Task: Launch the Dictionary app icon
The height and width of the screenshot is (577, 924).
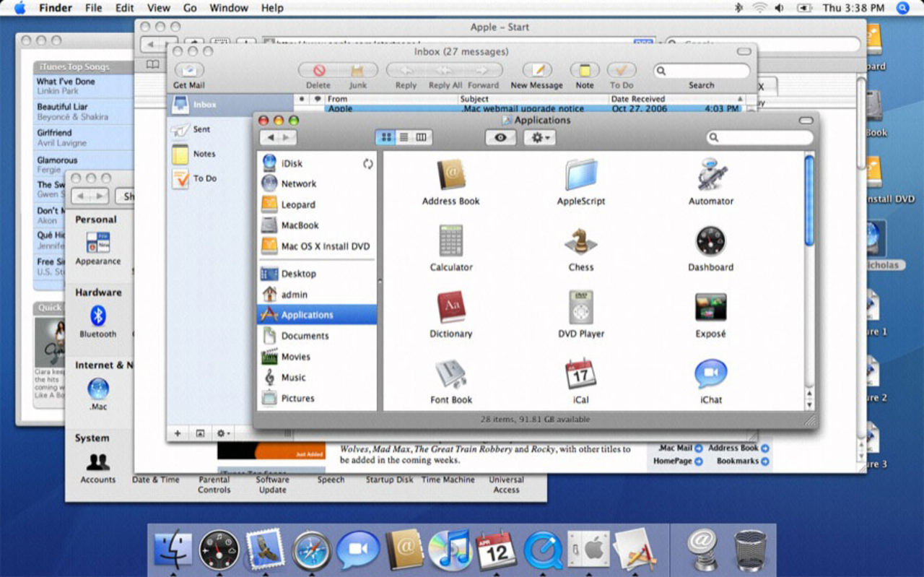Action: click(451, 308)
